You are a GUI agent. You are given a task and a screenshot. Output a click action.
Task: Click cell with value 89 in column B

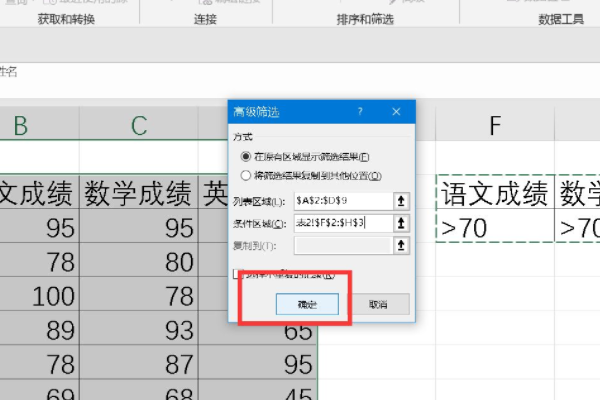[x=40, y=328]
